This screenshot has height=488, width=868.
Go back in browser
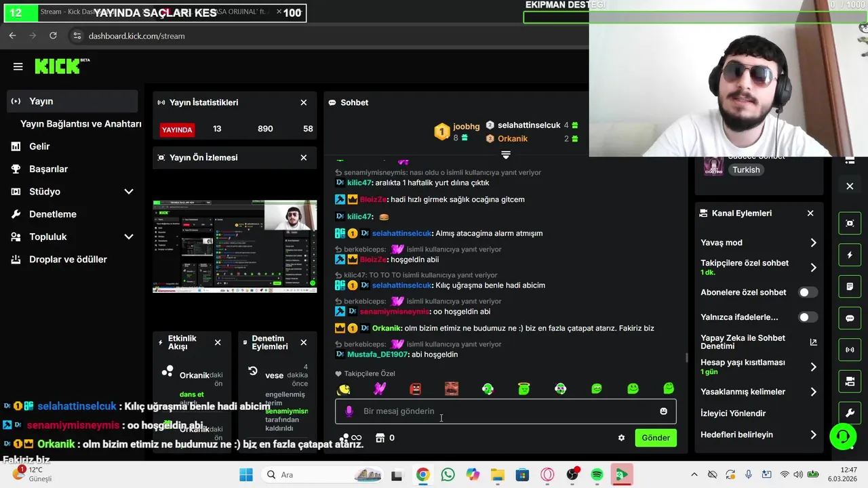(12, 36)
